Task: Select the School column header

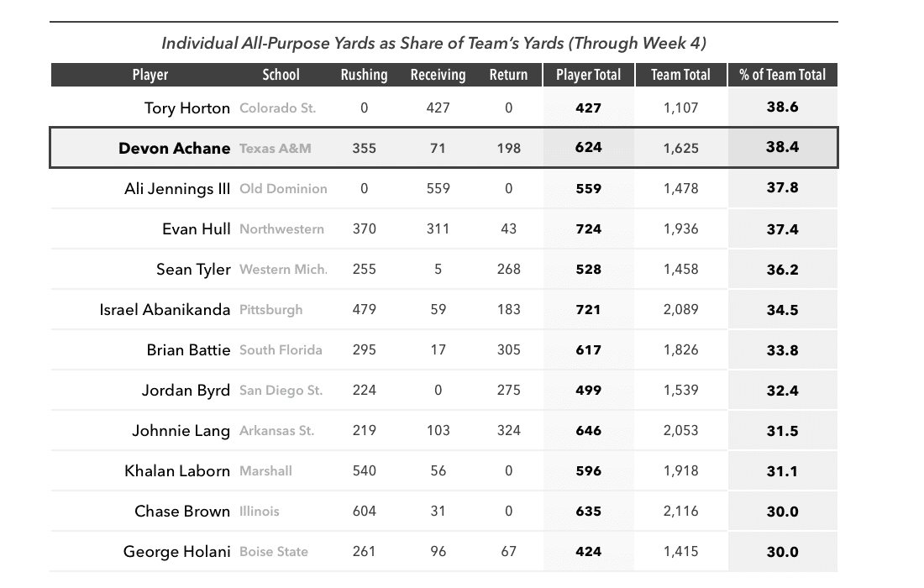Action: pyautogui.click(x=281, y=75)
